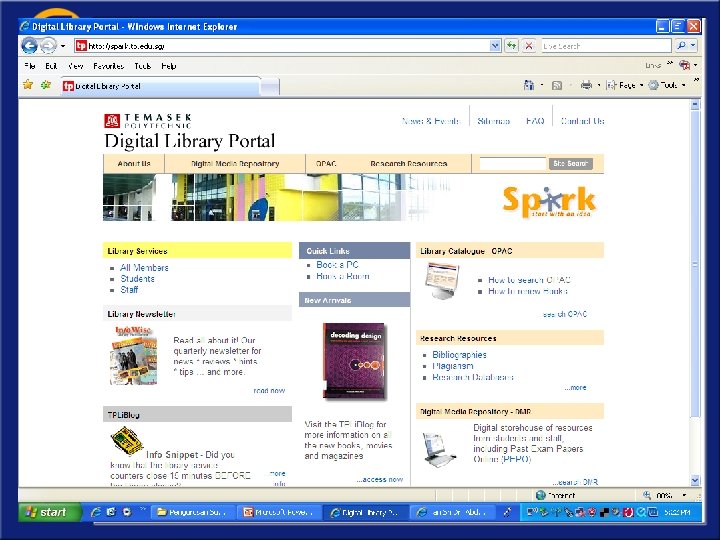Screen dimensions: 720x540
Task: Click the Stop loading red X icon
Action: 529,46
